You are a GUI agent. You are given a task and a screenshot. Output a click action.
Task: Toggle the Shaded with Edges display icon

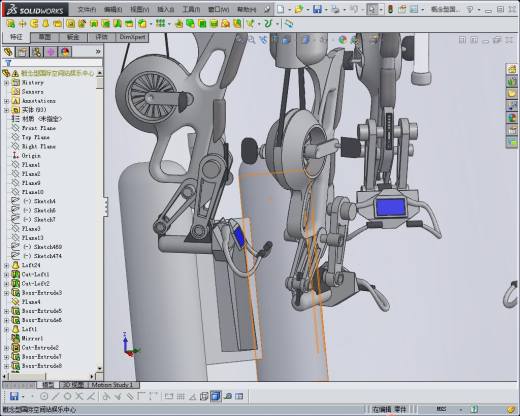[x=215, y=396]
